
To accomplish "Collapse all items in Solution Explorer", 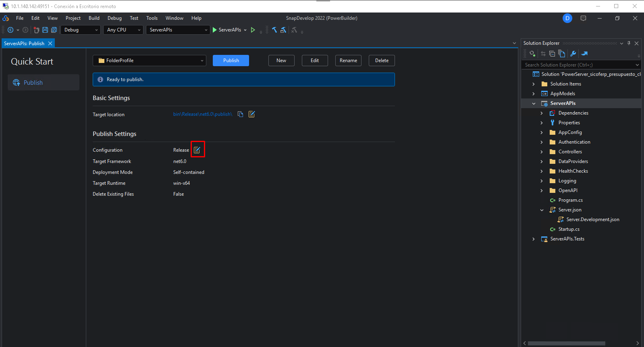I will tap(552, 54).
